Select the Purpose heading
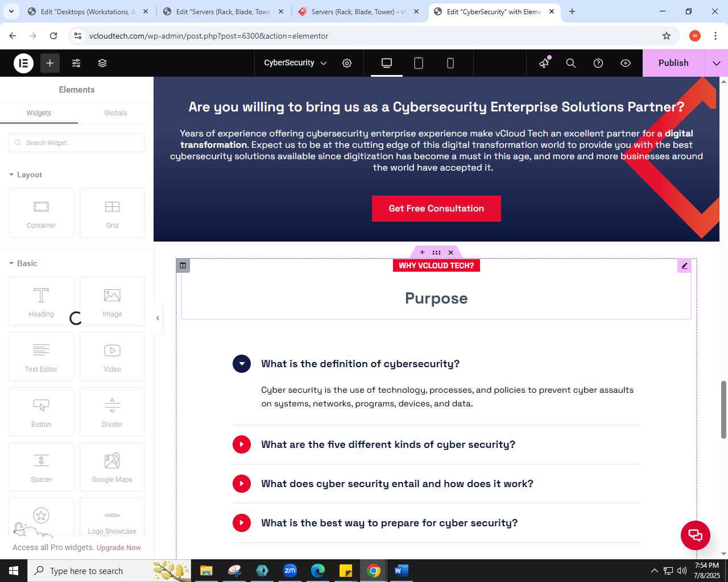Screen dimensions: 728x582 pyautogui.click(x=436, y=298)
